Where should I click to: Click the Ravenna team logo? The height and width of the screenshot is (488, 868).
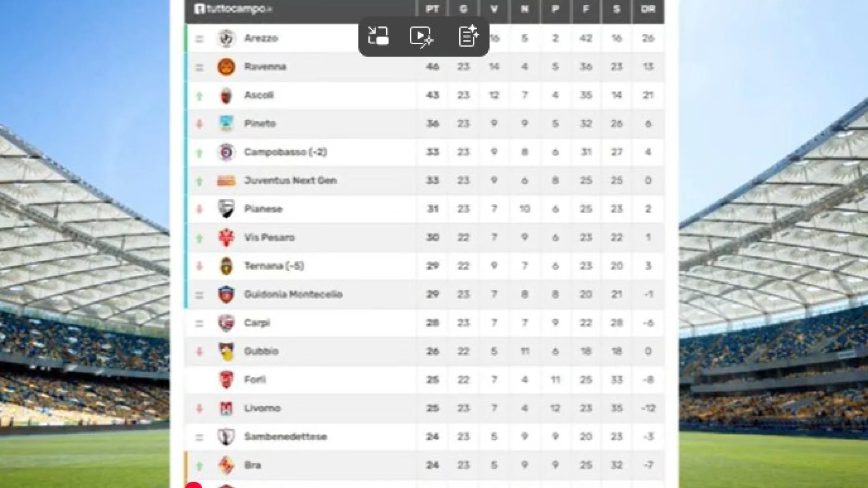pyautogui.click(x=226, y=67)
